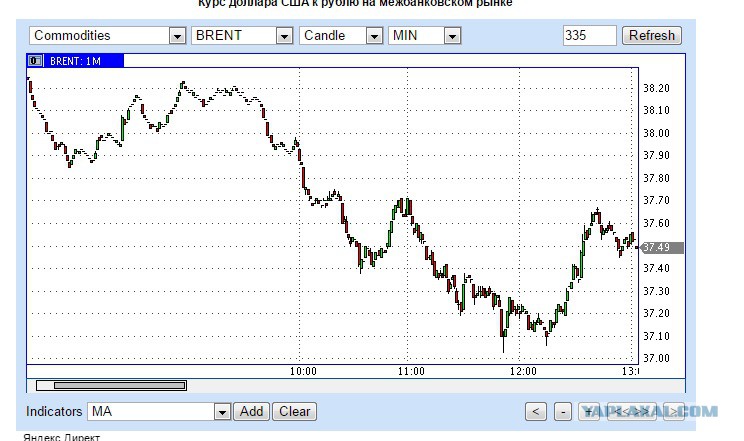Click the 335 bars input field
Screen dimensions: 744x441
tap(589, 36)
